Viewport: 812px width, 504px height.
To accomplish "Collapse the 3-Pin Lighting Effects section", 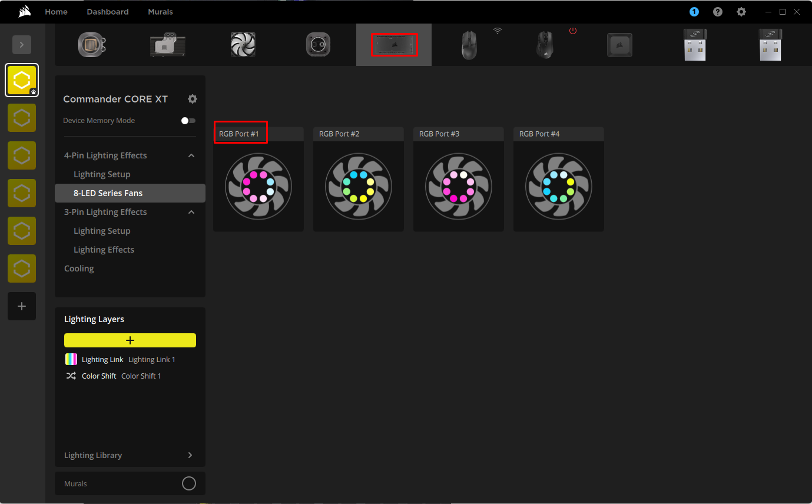I will tap(191, 212).
